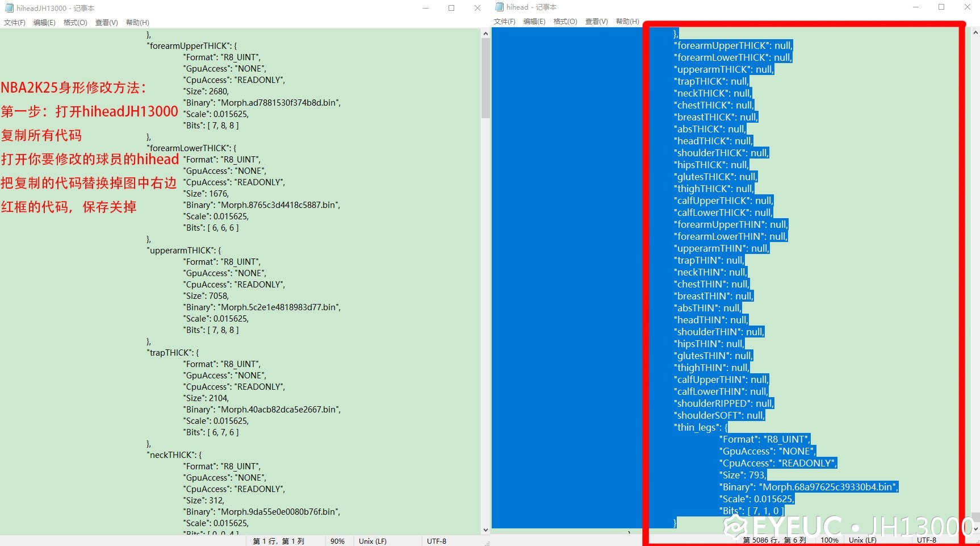Click "trapTHICK": { line in left window
The image size is (980, 546).
173,353
